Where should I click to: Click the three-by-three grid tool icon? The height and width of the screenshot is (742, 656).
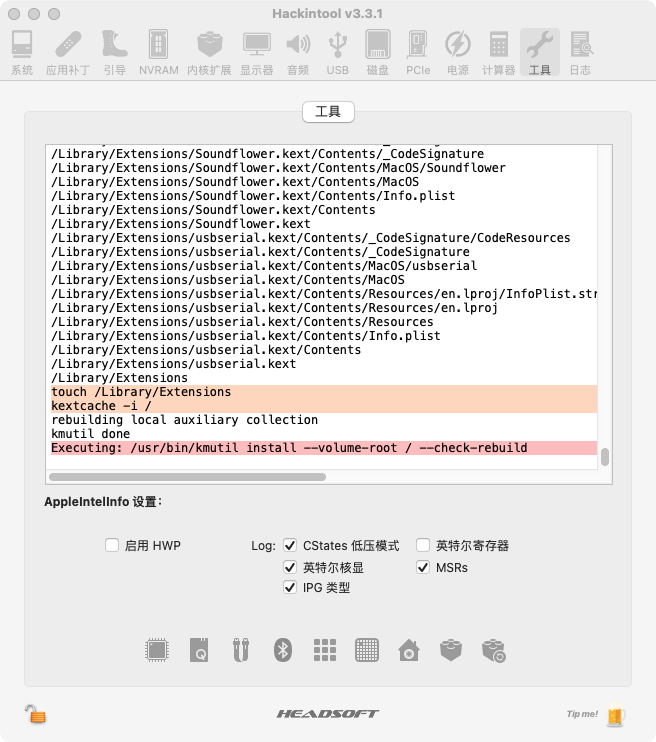coord(325,650)
